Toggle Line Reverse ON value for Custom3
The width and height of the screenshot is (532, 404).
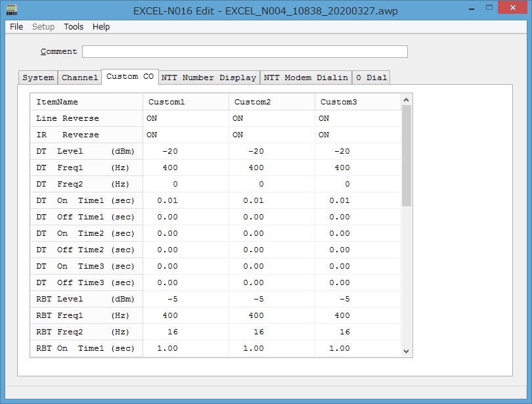point(324,118)
